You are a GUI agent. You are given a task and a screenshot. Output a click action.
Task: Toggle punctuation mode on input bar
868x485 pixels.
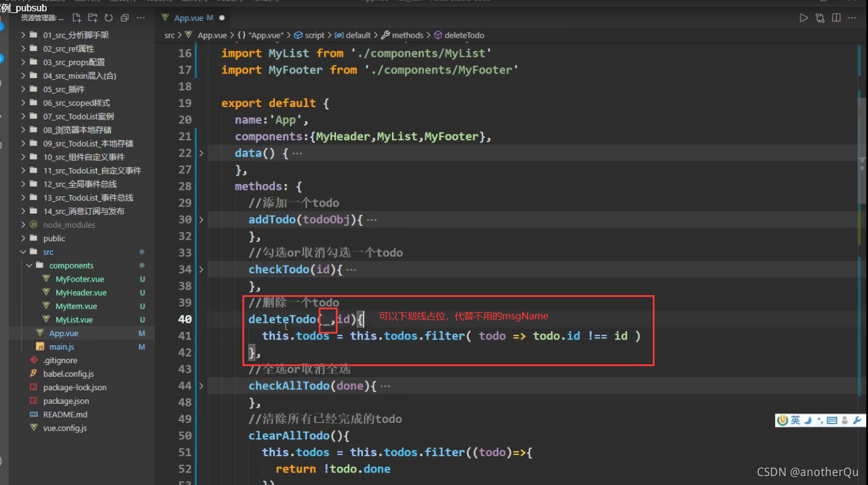[820, 421]
